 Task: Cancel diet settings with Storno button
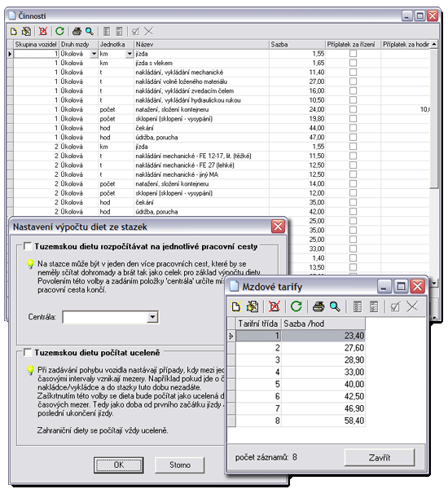(180, 465)
